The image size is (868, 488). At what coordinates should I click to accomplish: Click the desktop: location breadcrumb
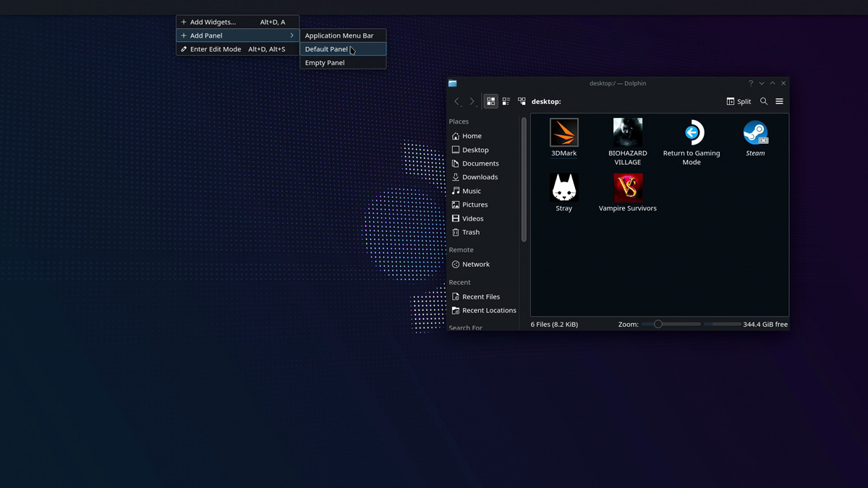click(x=546, y=102)
